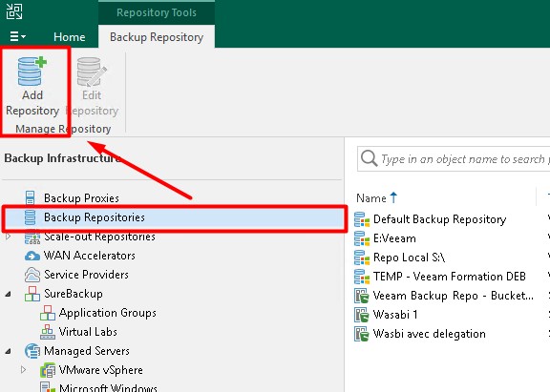Switch to the Home tab
Viewport: 550px width, 392px height.
[69, 37]
